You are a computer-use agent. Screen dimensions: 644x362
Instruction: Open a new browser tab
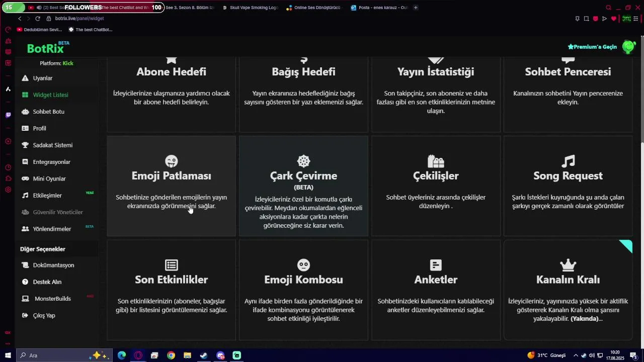click(x=416, y=8)
